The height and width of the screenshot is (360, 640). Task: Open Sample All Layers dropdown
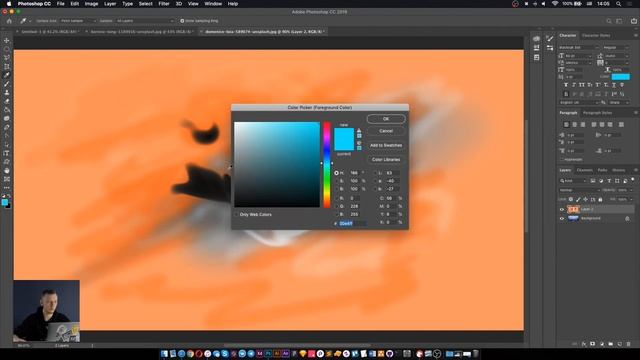(145, 21)
